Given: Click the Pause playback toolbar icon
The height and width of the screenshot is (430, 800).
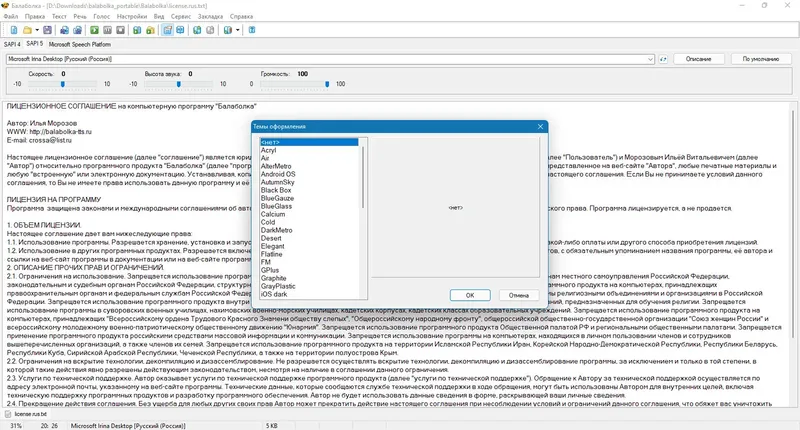Looking at the screenshot, I should (108, 30).
